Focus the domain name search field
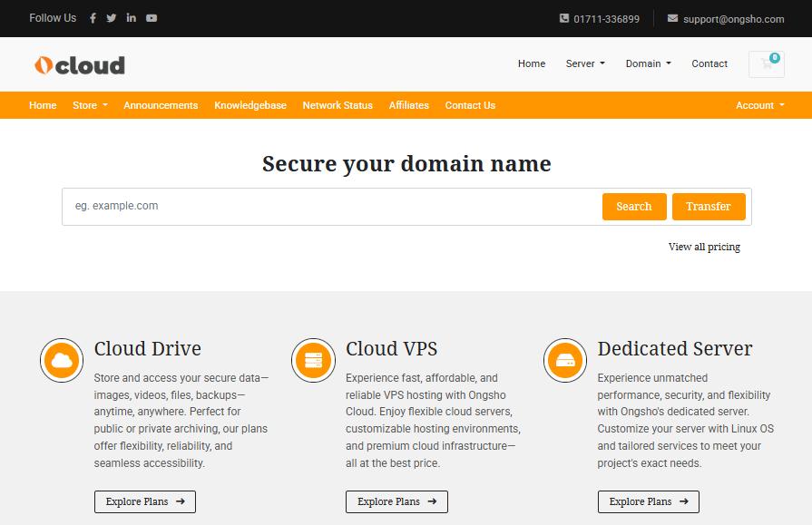The width and height of the screenshot is (812, 525). tap(331, 207)
